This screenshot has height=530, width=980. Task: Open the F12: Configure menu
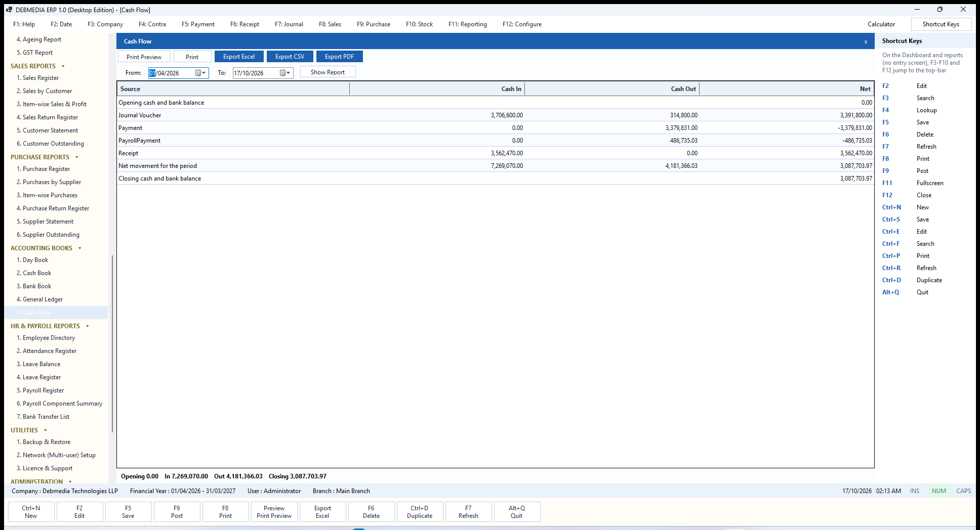point(522,24)
